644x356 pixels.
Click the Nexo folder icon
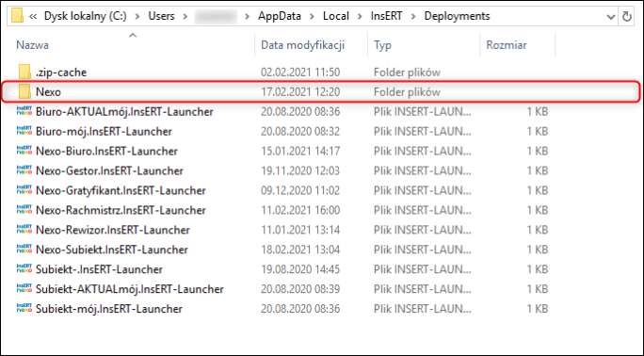coord(24,91)
